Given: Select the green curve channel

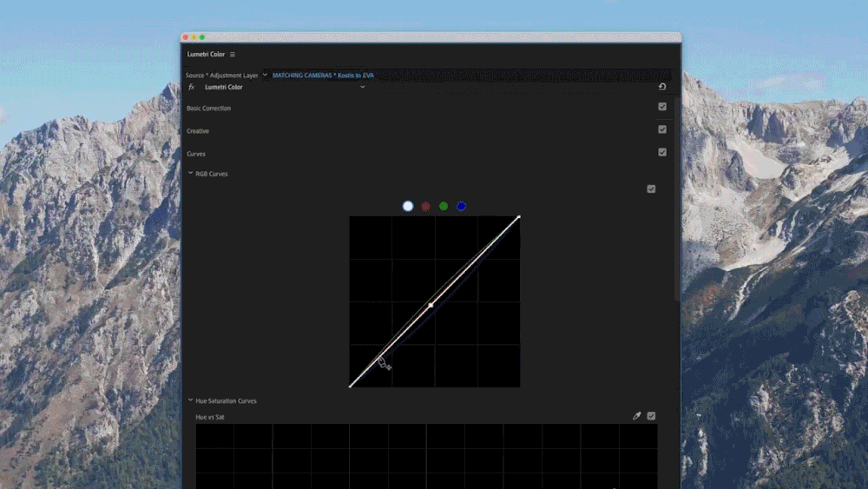Looking at the screenshot, I should point(444,206).
